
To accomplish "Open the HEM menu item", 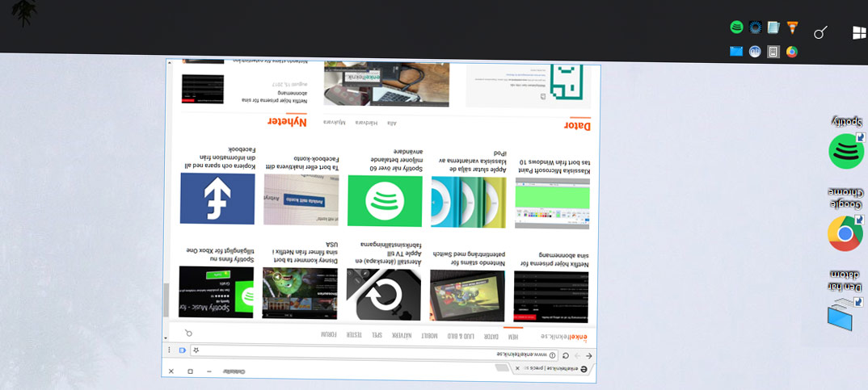I will (x=513, y=336).
